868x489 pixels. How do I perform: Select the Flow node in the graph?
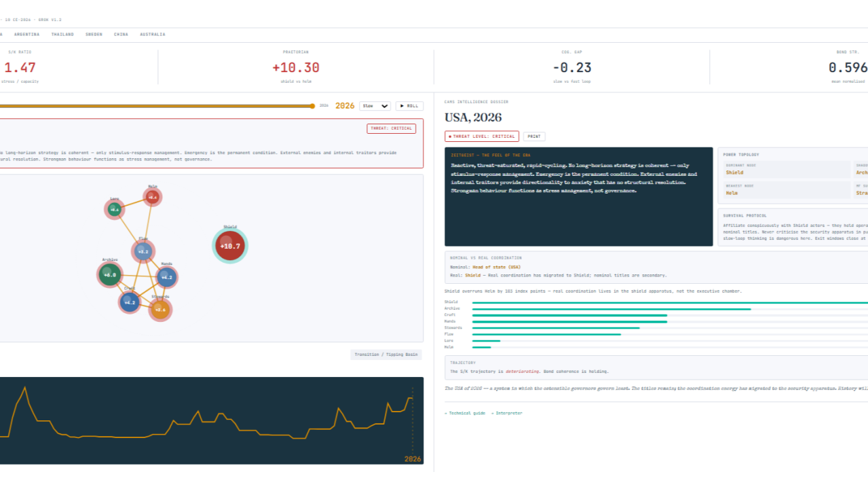[x=143, y=251]
